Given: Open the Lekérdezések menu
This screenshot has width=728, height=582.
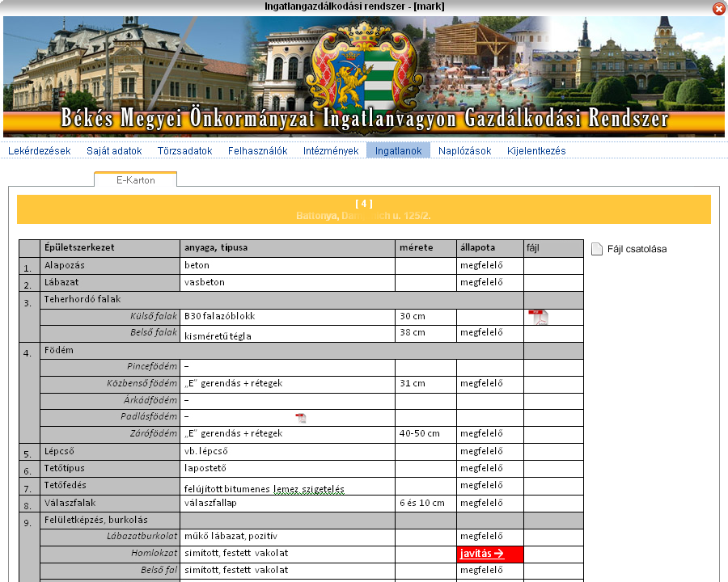Looking at the screenshot, I should click(x=40, y=151).
